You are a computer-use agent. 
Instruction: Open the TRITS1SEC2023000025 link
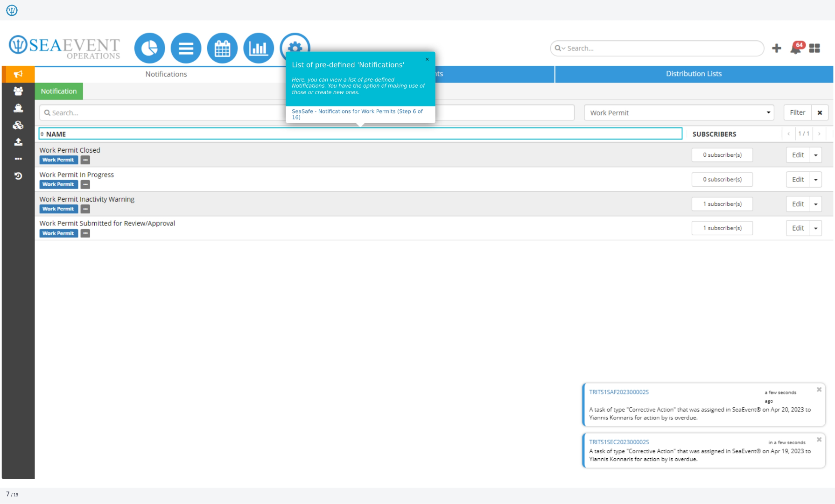pos(618,442)
